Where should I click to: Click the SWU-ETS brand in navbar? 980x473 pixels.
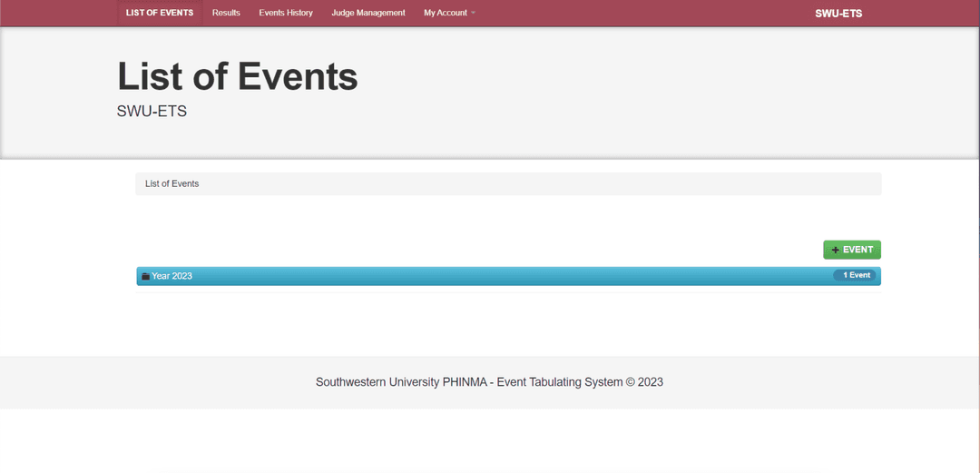(838, 13)
